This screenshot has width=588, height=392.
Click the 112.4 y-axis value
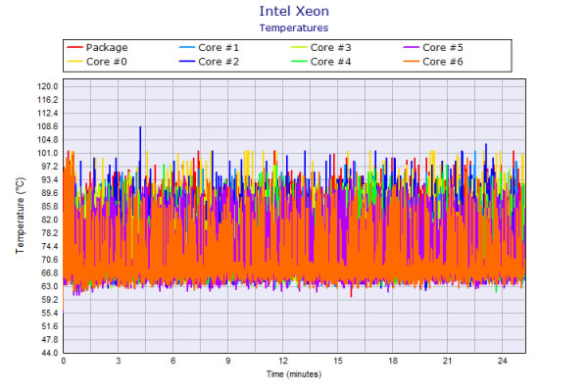click(48, 114)
